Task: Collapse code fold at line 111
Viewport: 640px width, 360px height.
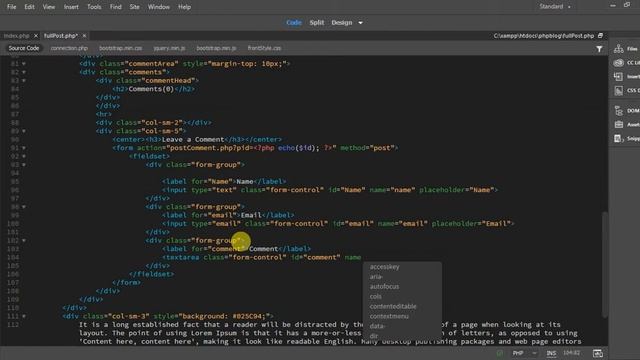Action: (x=24, y=316)
